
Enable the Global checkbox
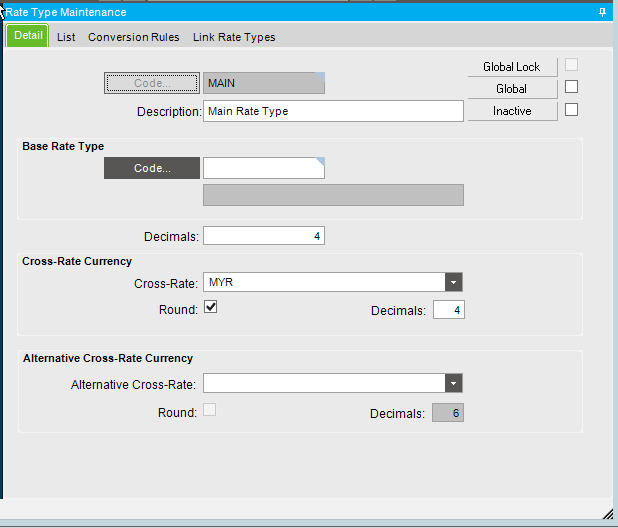[572, 88]
